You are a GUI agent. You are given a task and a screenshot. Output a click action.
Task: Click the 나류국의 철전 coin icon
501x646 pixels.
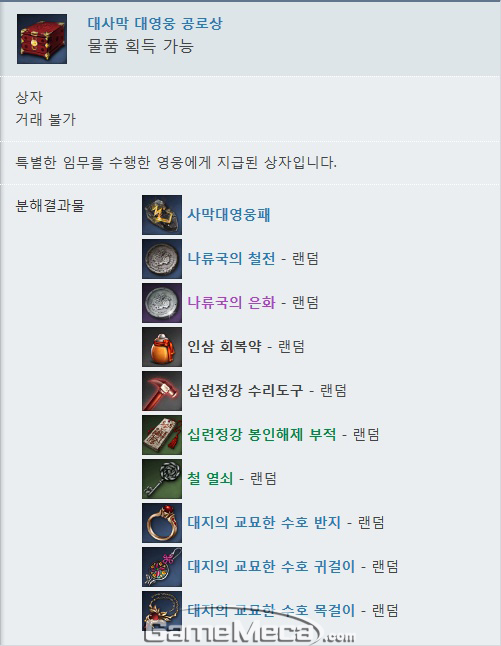pyautogui.click(x=162, y=259)
